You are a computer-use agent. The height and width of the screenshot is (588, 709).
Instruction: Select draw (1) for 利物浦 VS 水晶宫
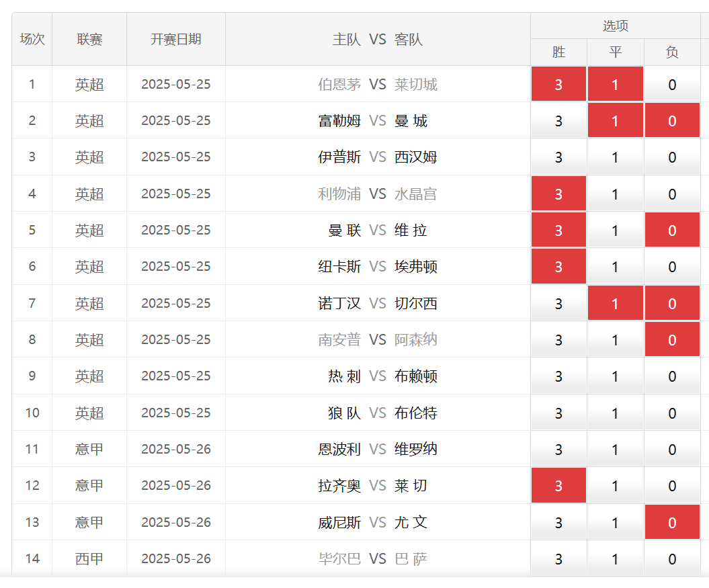[616, 194]
